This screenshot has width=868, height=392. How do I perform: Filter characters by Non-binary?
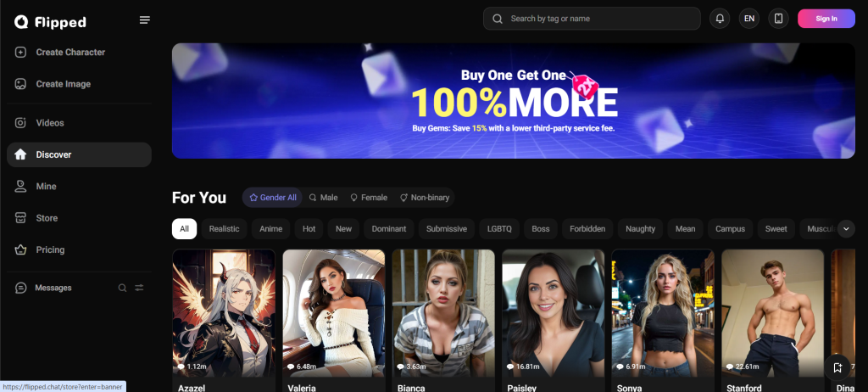coord(425,198)
